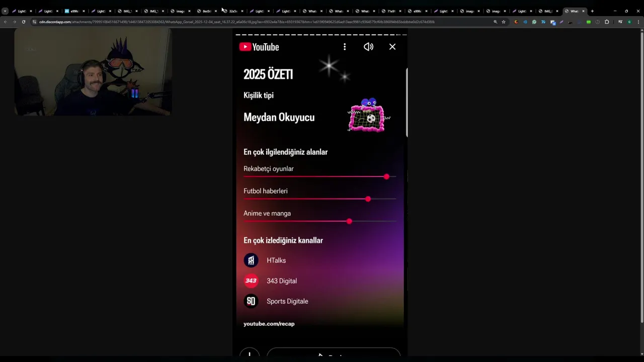Mute the recap sound with the speaker icon

[x=368, y=47]
